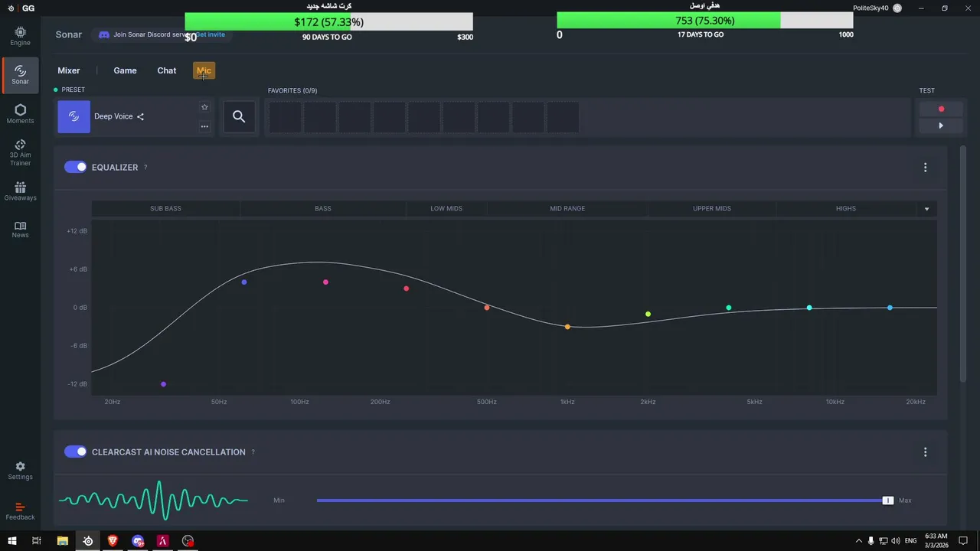
Task: Open ClearCast noise cancellation three-dot menu
Action: coord(925,452)
